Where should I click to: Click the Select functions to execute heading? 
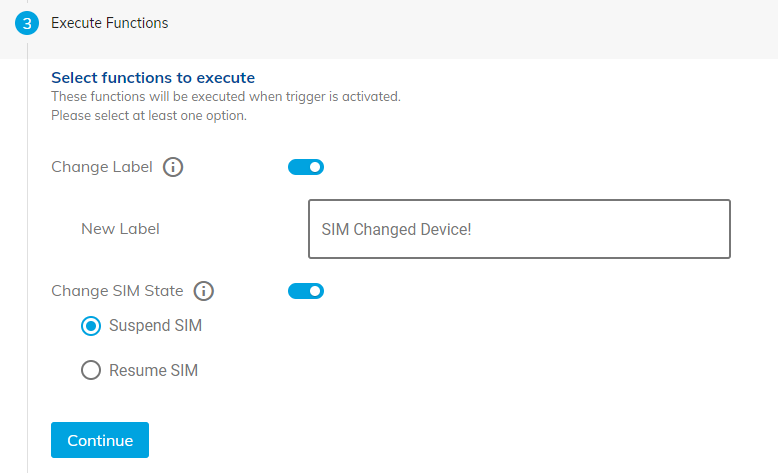tap(153, 77)
